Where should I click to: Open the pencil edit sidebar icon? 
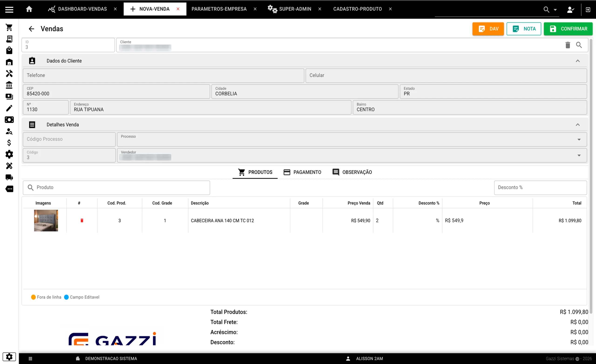[x=9, y=108]
